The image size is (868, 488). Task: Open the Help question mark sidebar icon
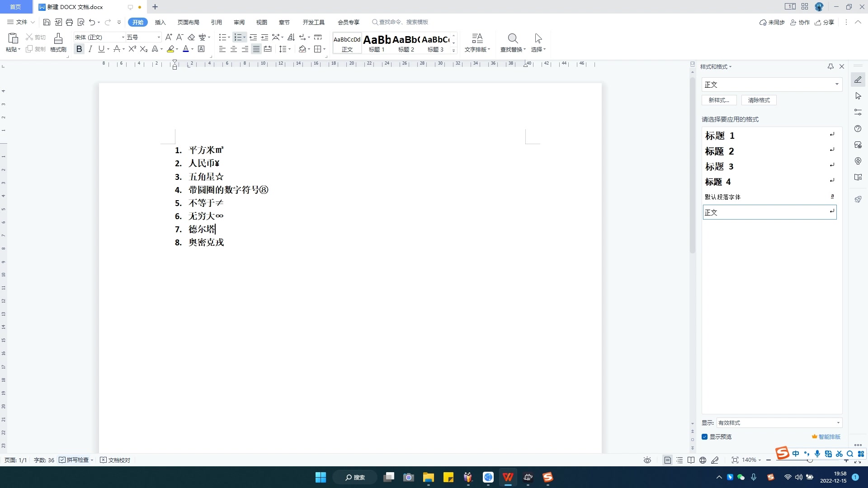858,129
